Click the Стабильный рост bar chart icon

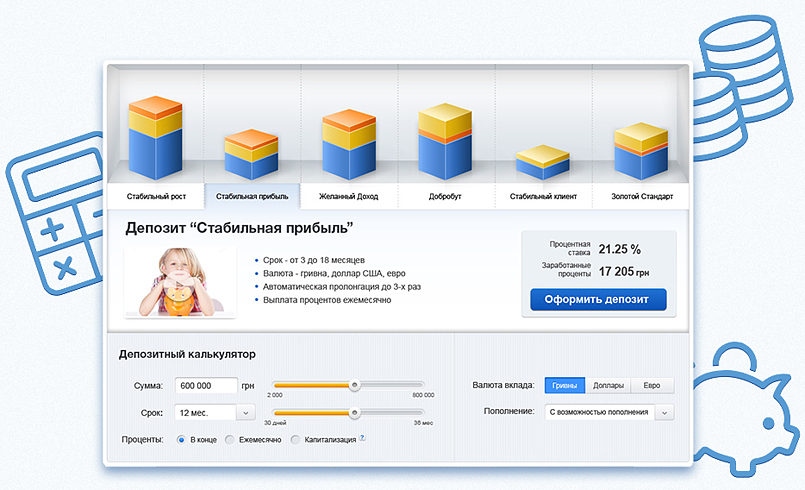156,138
